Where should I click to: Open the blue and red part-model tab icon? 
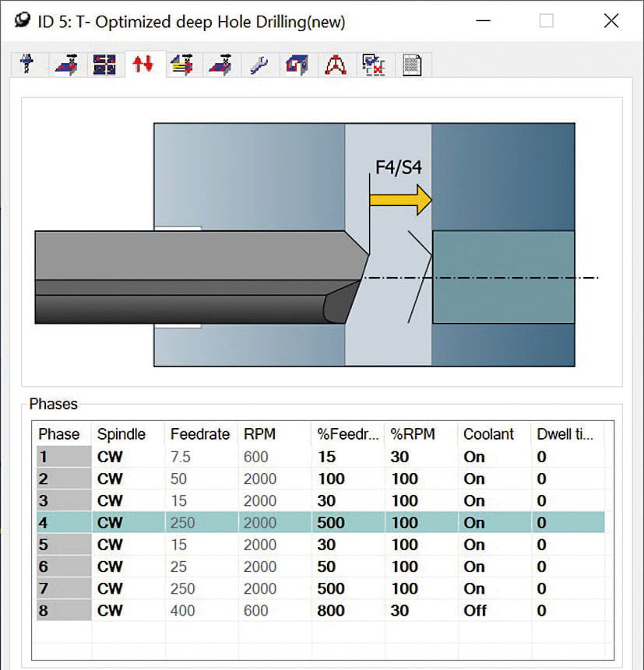click(x=297, y=65)
